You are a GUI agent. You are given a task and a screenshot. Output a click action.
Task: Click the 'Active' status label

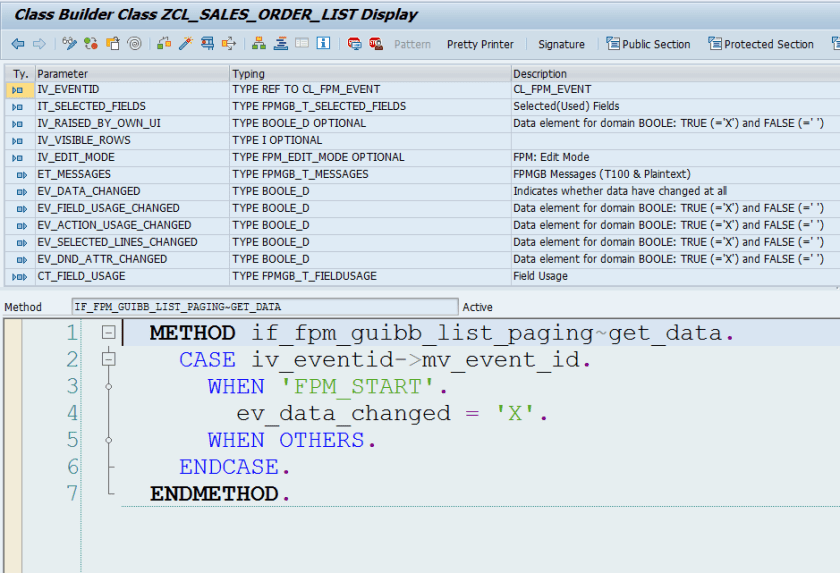click(477, 307)
